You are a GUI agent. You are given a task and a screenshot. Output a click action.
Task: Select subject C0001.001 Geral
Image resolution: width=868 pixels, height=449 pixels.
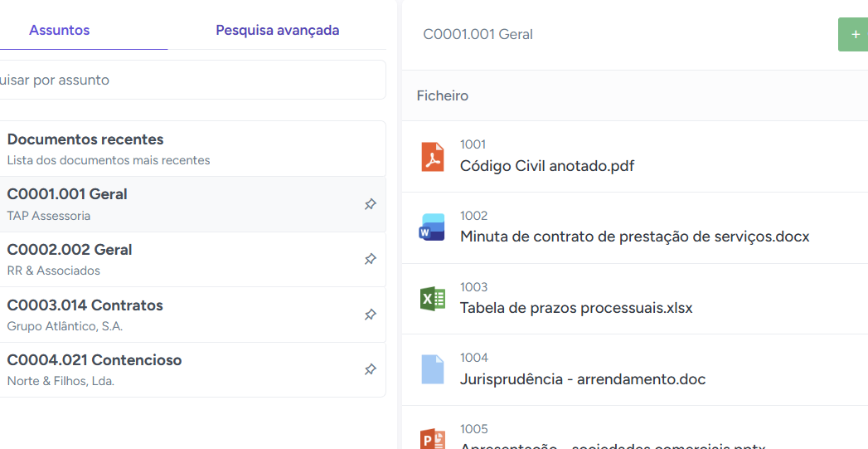click(191, 204)
